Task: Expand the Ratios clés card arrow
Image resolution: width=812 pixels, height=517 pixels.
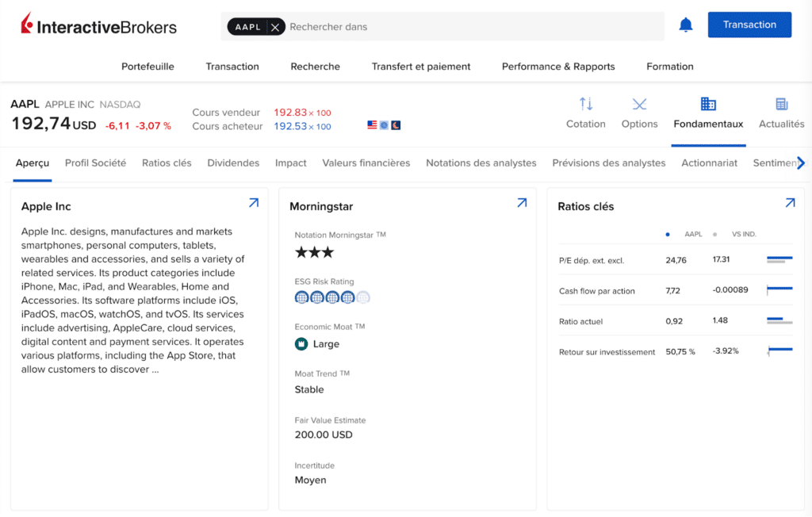Action: 790,203
